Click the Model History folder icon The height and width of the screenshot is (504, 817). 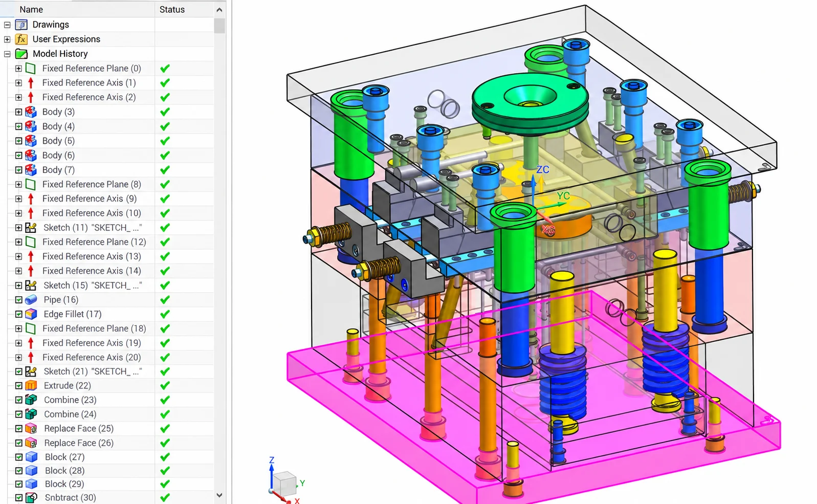coord(21,54)
